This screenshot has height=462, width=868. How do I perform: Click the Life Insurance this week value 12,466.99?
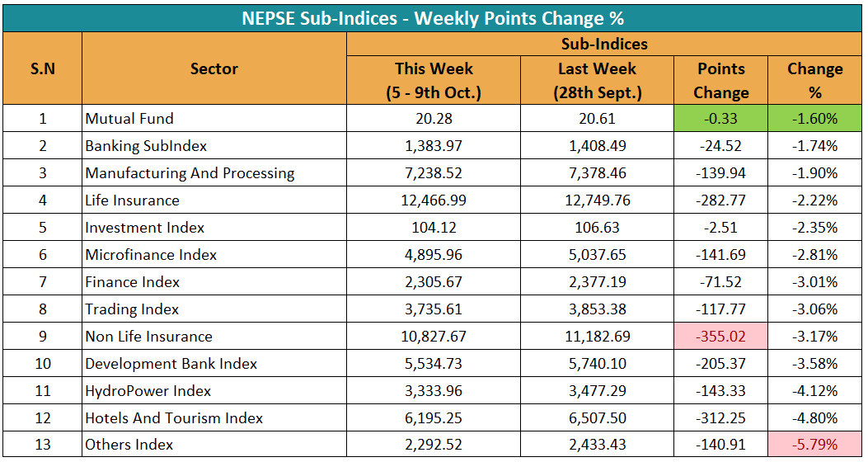coord(434,200)
